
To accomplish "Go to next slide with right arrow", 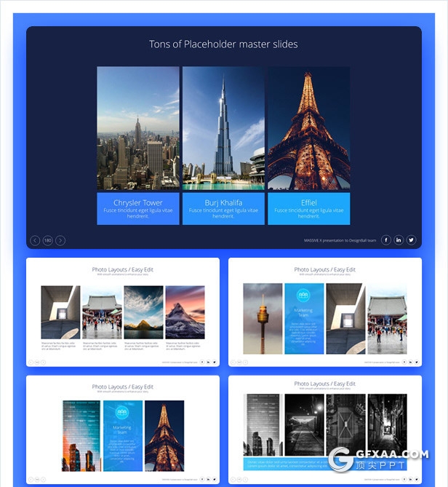I will coord(60,240).
